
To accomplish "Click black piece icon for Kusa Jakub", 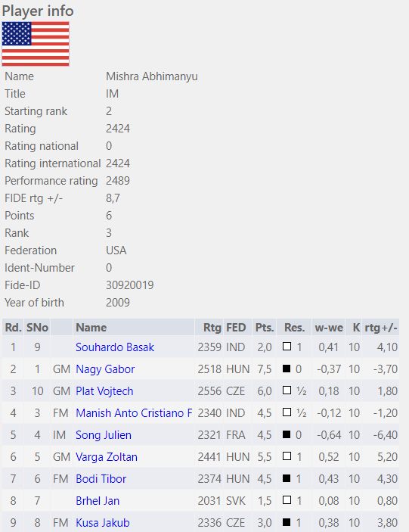I will (287, 522).
